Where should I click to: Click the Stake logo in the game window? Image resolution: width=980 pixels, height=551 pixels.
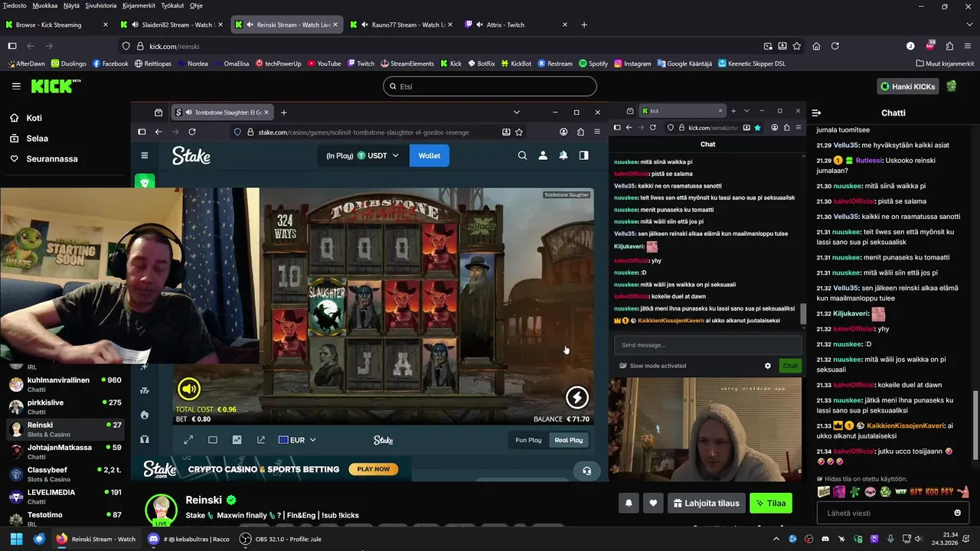[191, 156]
